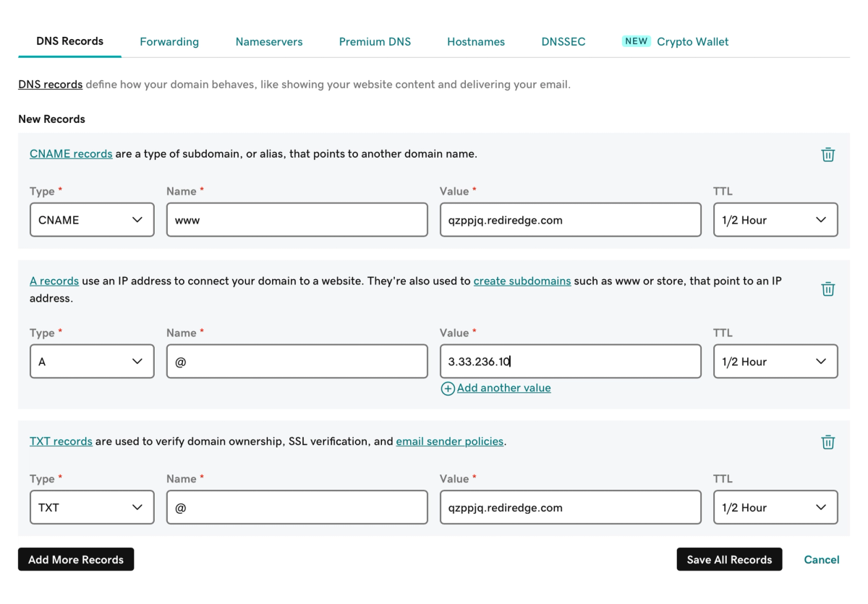Screen dimensions: 868x604
Task: Open the CNAME Type dropdown
Action: [92, 220]
